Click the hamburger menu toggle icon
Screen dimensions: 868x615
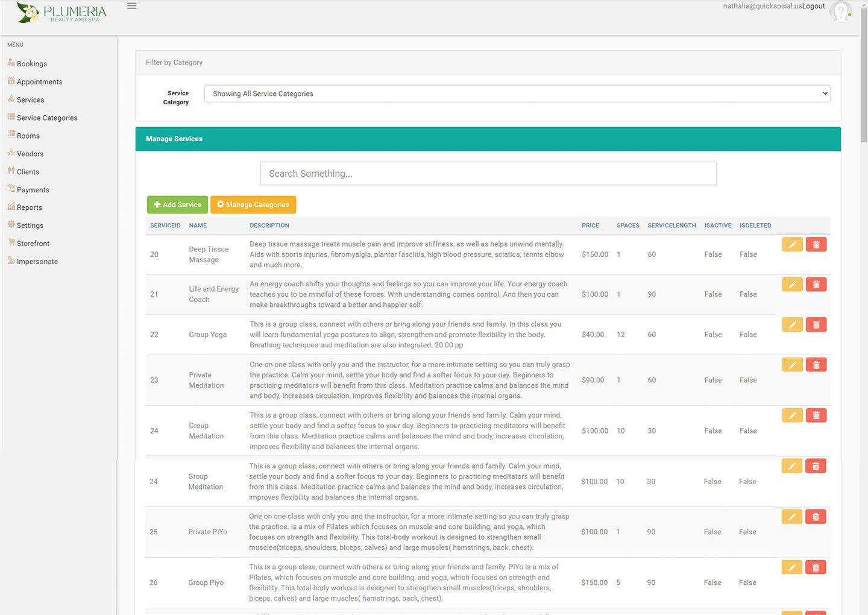pos(131,6)
